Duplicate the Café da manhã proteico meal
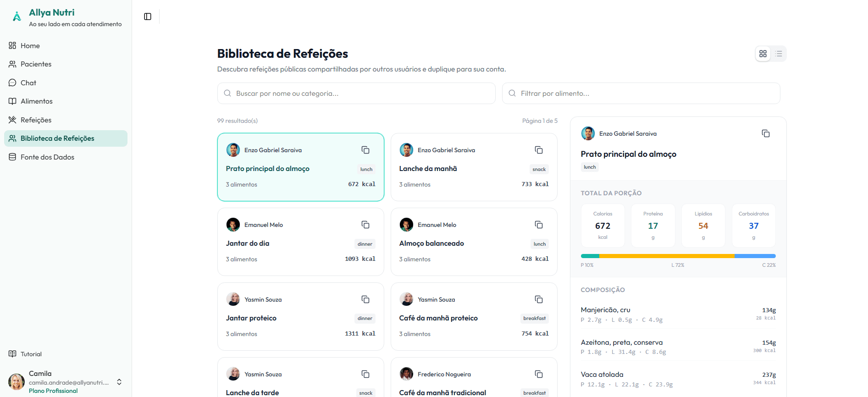 tap(539, 299)
